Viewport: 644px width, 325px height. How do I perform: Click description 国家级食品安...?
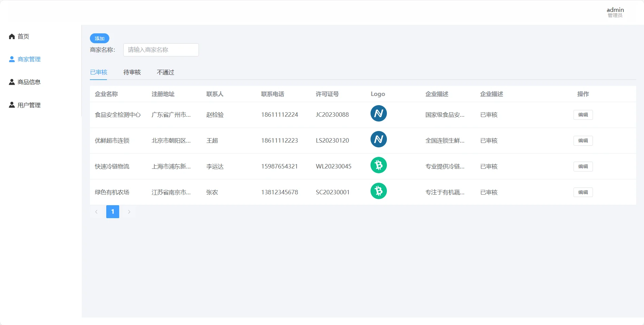pos(445,115)
